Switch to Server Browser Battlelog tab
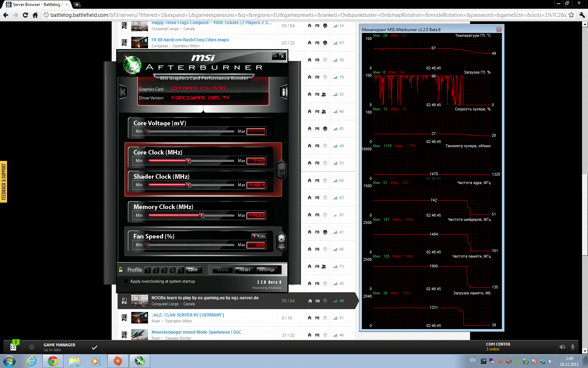The width and height of the screenshot is (588, 368). [x=35, y=5]
